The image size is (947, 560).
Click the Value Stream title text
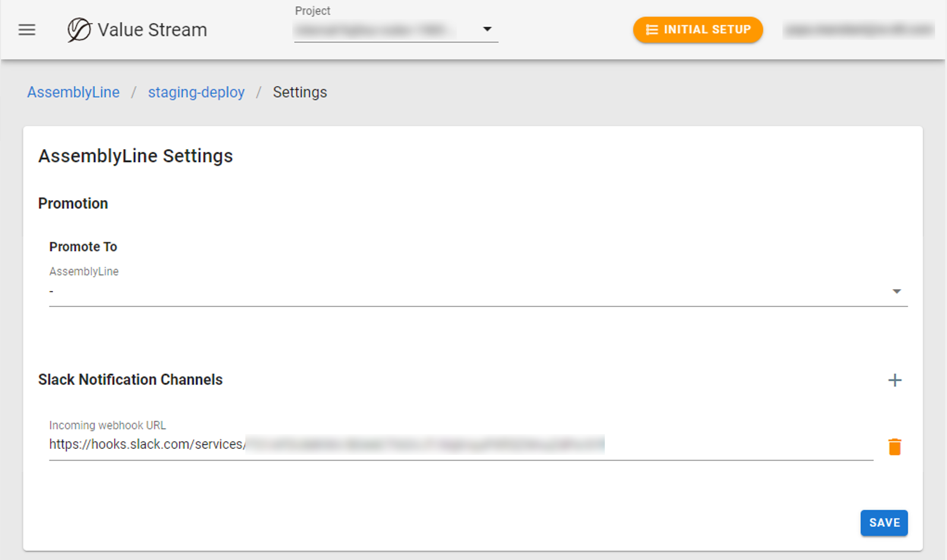click(x=152, y=30)
